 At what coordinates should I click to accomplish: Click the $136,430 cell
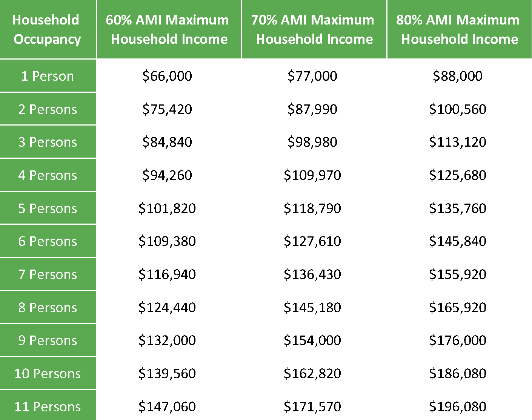pyautogui.click(x=312, y=274)
